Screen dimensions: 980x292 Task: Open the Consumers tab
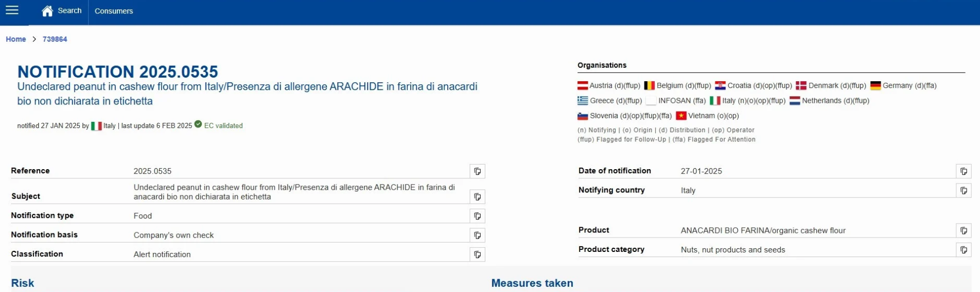click(114, 11)
